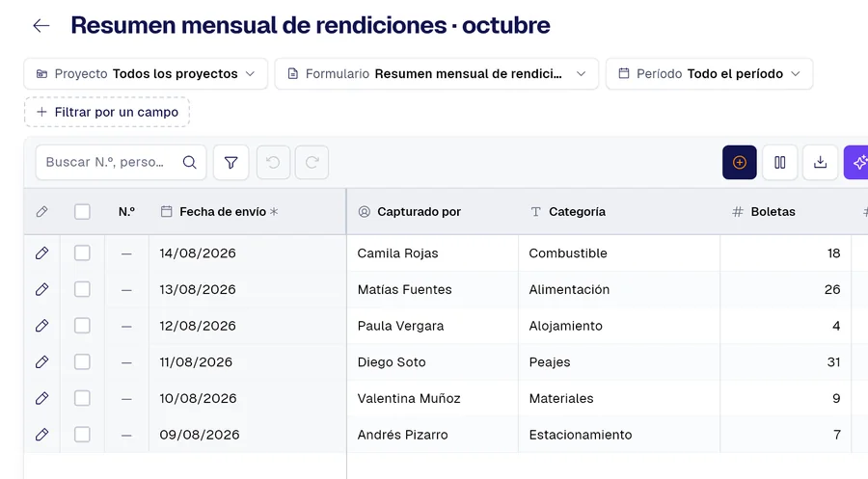Click the date cell 13/08/2026
This screenshot has height=479, width=868.
point(248,289)
